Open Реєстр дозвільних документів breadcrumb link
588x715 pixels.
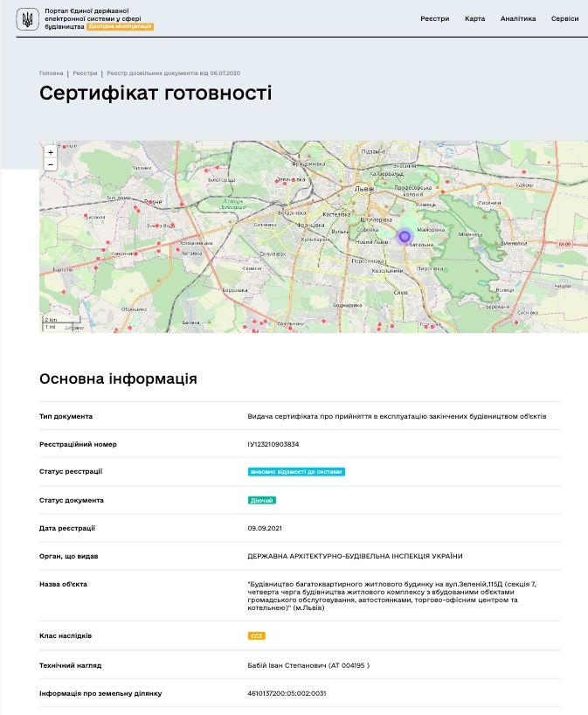(x=173, y=73)
